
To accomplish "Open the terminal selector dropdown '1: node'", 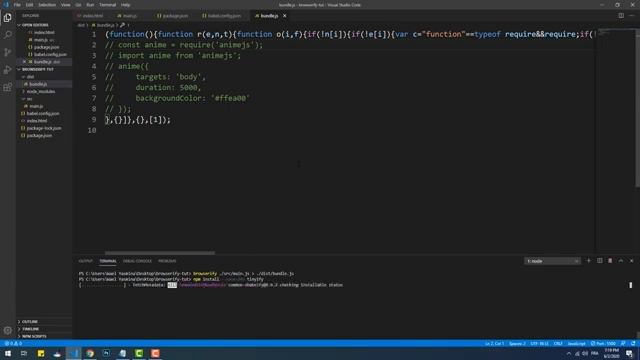I will click(x=552, y=261).
